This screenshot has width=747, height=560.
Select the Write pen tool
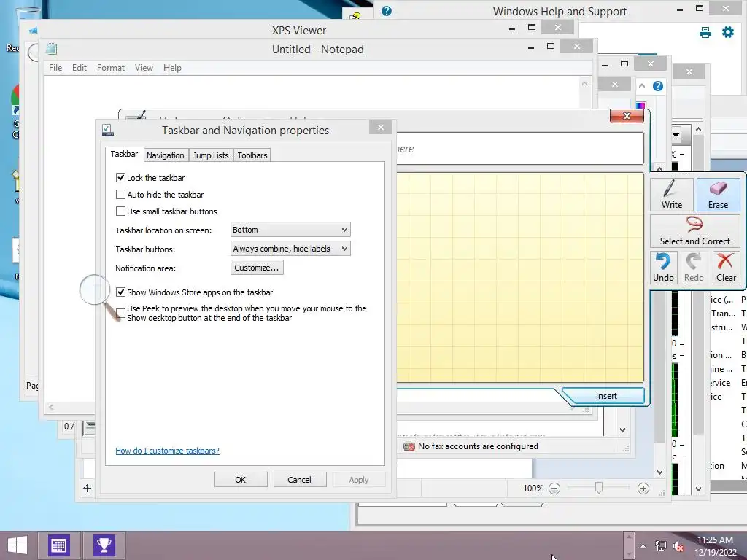pos(672,194)
